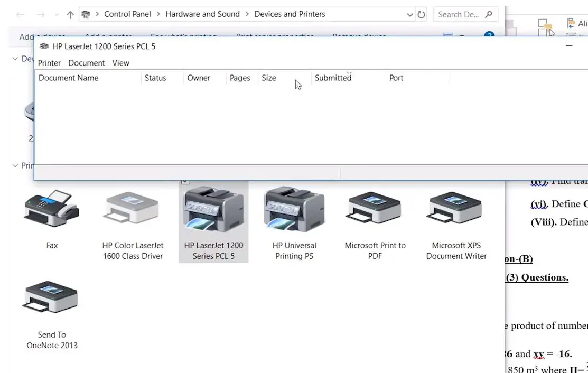Open recent locations dropdown arrow
Screen dimensions: 588x373
coord(56,15)
